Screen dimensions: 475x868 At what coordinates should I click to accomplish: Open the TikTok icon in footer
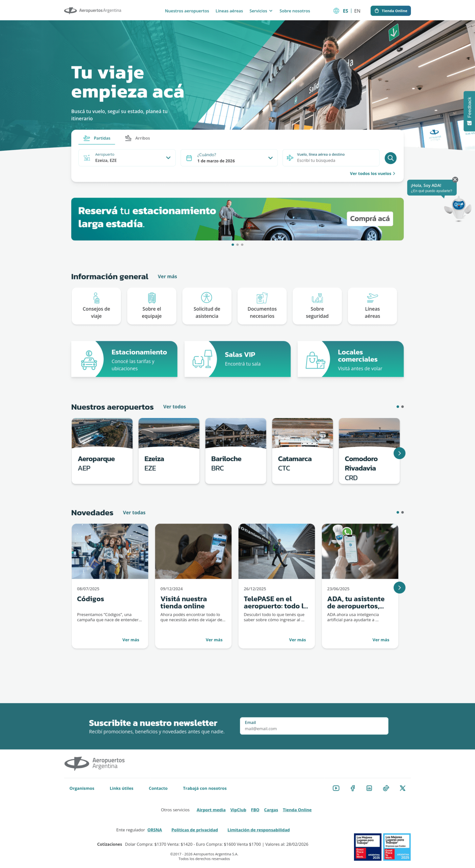(x=386, y=788)
